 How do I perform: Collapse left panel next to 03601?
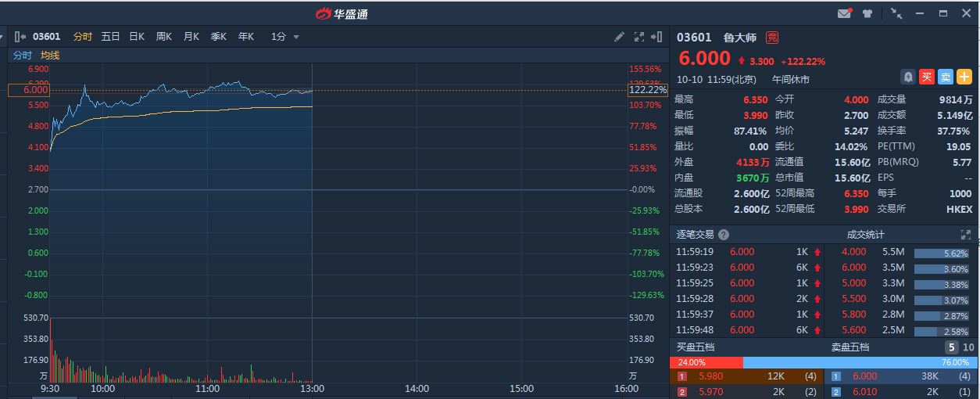coord(20,37)
